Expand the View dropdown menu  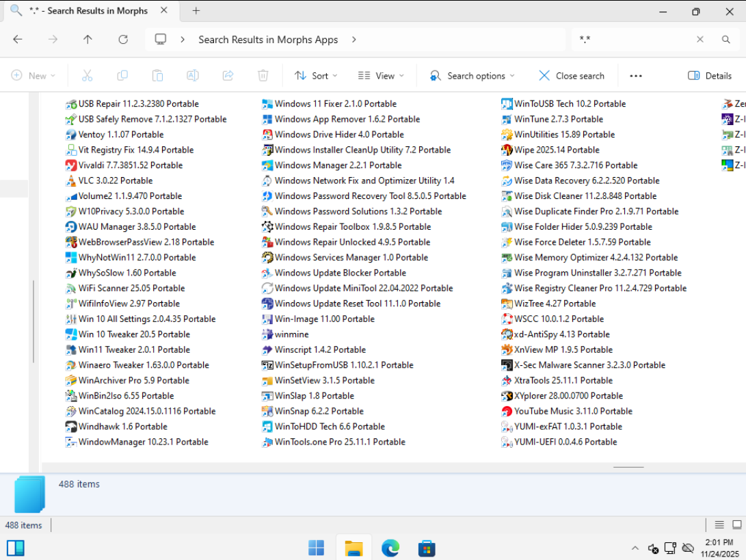pos(381,76)
